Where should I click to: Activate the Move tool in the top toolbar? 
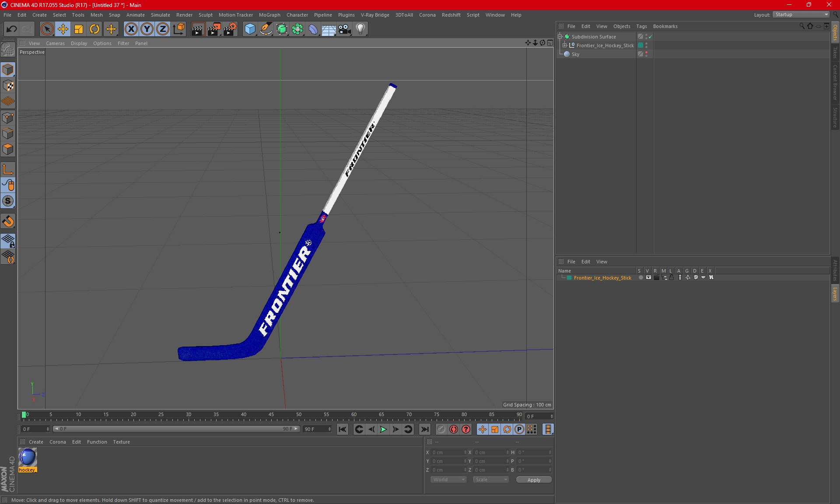tap(63, 29)
